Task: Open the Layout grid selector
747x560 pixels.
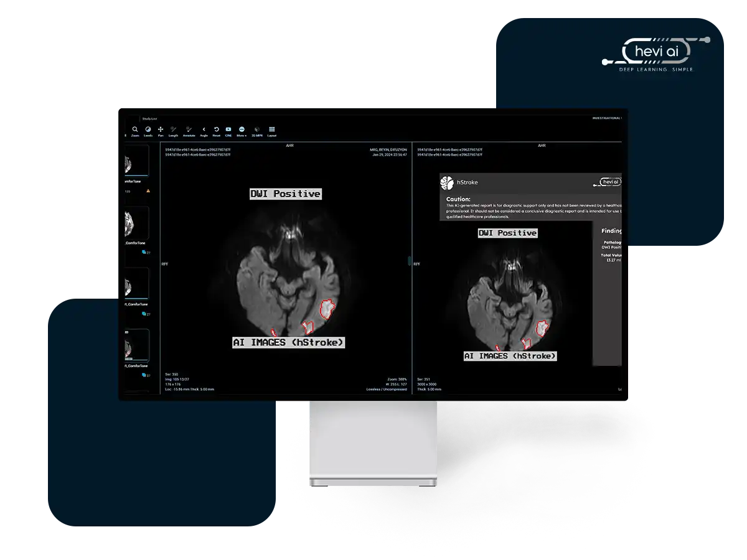Action: pyautogui.click(x=272, y=131)
